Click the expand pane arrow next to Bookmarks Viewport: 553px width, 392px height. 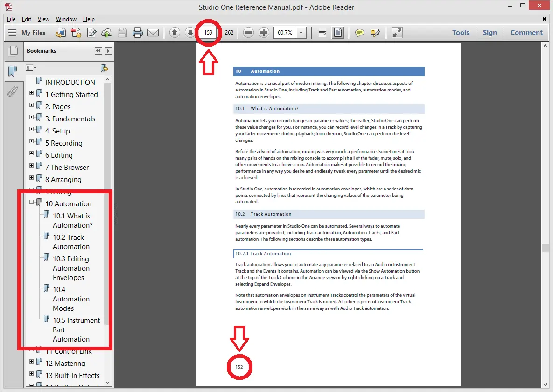(108, 51)
